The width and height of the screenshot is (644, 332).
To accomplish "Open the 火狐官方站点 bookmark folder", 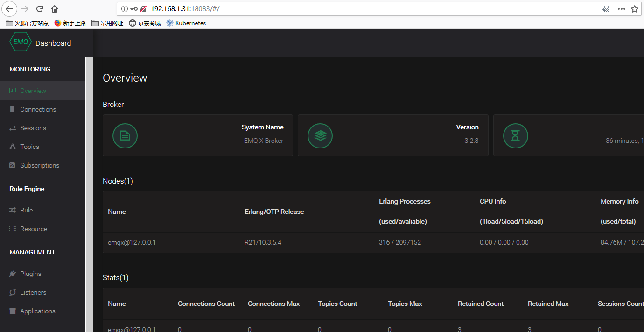I will point(27,23).
